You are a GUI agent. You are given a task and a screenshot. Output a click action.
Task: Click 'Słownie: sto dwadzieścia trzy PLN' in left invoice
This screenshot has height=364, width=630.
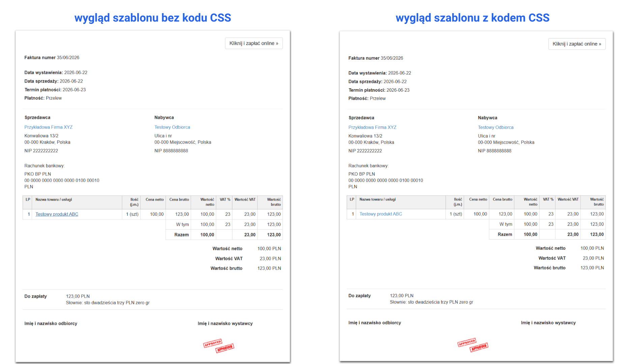[108, 303]
